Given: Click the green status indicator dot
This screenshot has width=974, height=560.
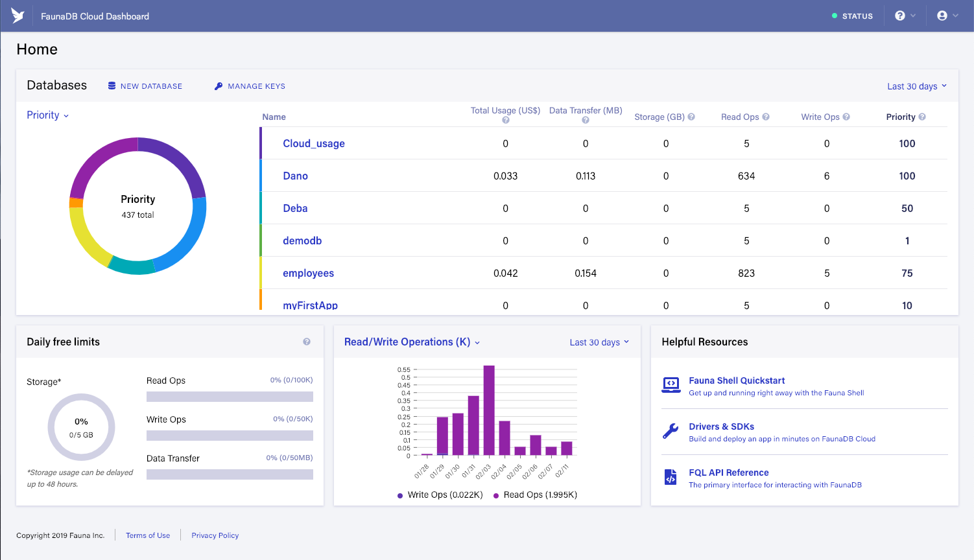Looking at the screenshot, I should (x=835, y=16).
